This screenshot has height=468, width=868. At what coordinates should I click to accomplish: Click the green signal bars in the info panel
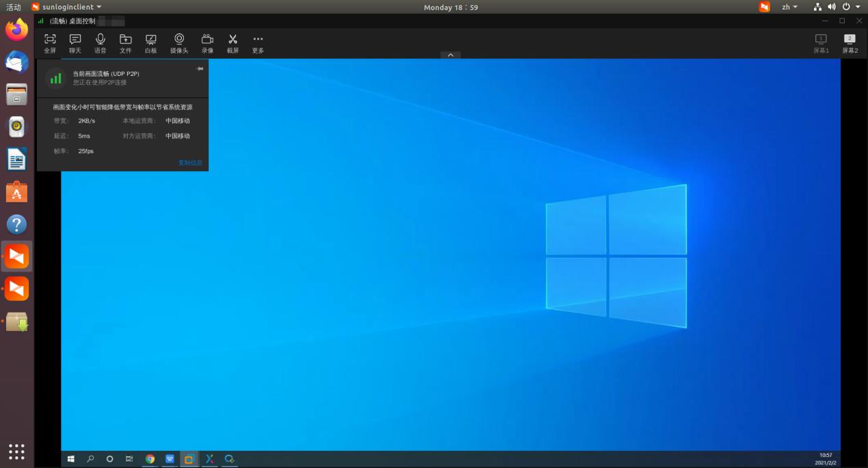pos(55,79)
